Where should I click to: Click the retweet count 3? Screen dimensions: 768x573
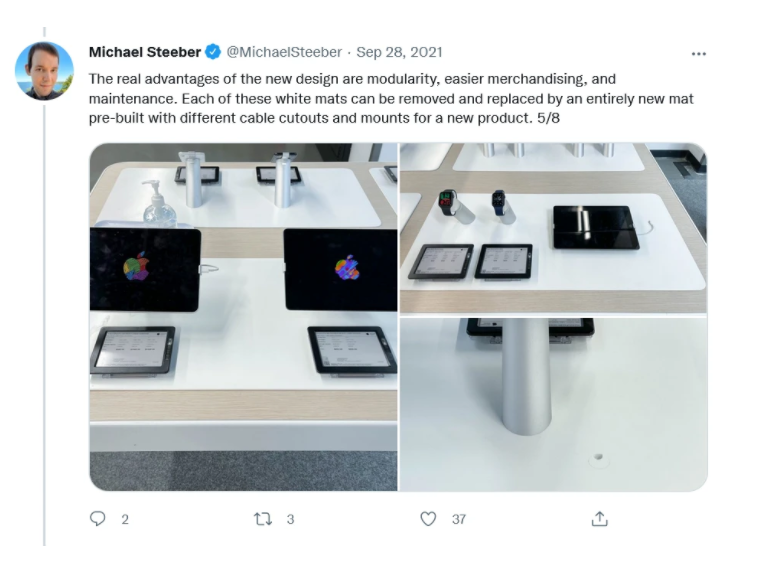[290, 520]
